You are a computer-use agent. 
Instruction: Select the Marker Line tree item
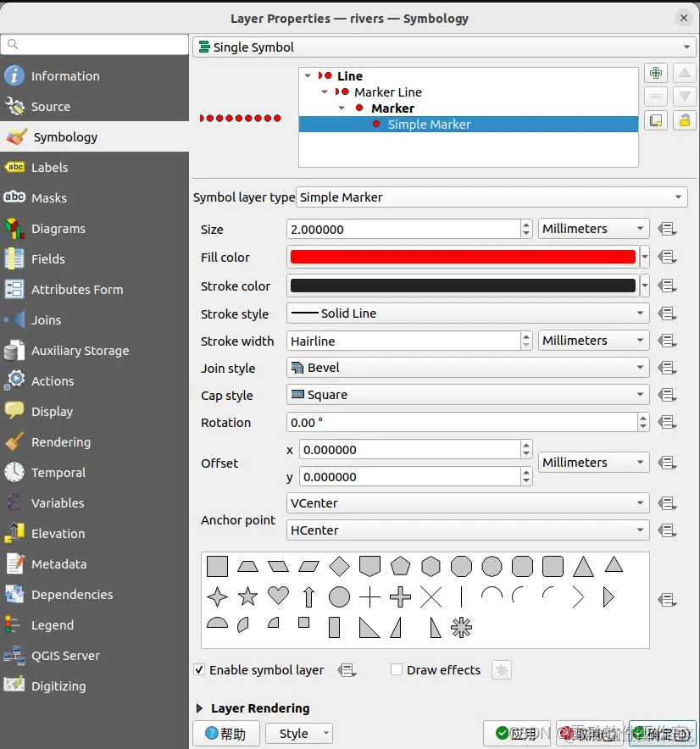388,92
